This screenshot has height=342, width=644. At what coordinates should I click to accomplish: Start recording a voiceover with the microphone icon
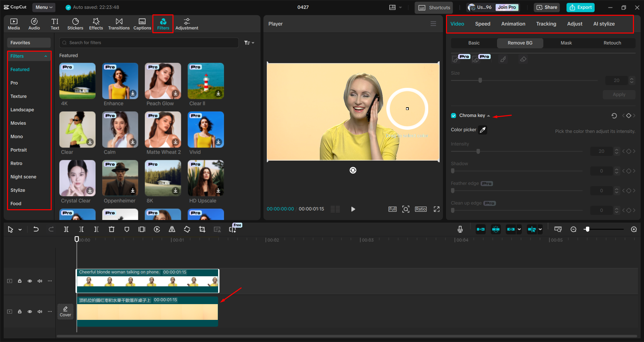pos(460,229)
